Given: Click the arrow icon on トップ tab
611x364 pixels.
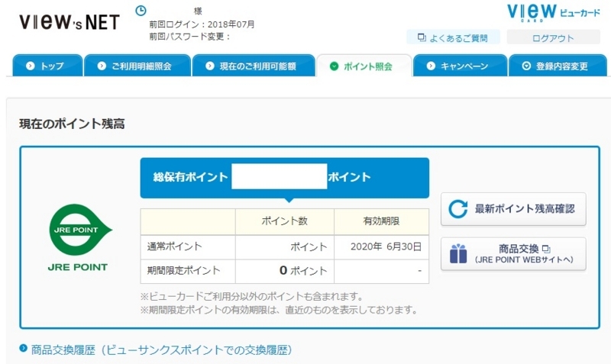Looking at the screenshot, I should [30, 66].
